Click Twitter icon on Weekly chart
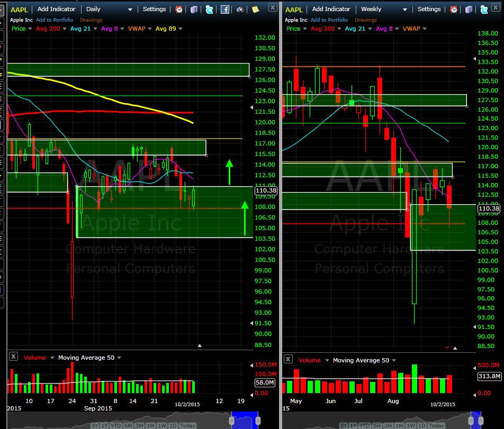Screen dimensions: 504x429 (484, 10)
